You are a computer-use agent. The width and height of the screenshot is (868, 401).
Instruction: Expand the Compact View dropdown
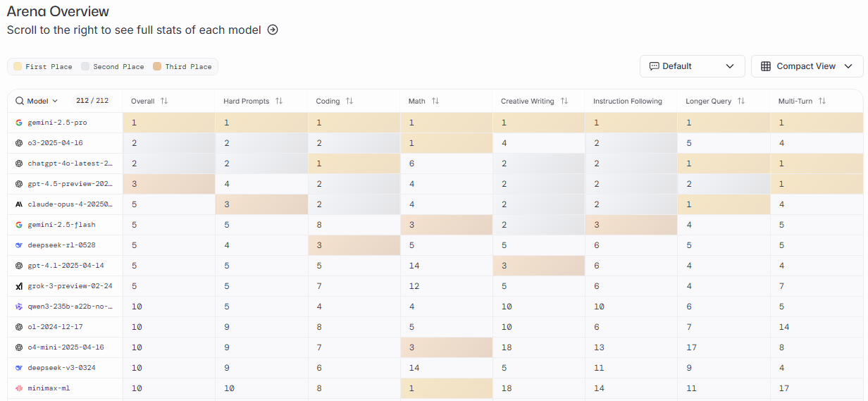pos(807,66)
